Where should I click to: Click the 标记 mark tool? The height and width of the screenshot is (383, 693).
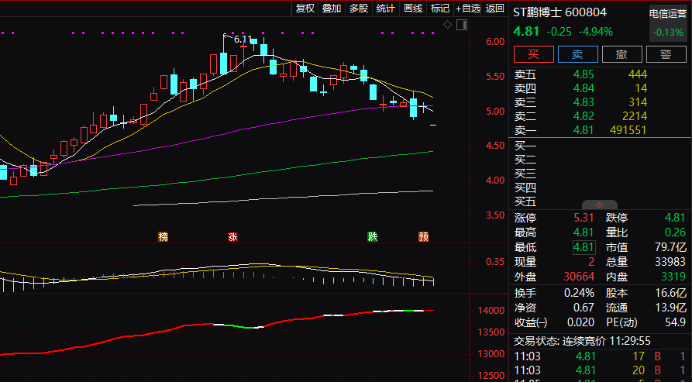coord(440,8)
